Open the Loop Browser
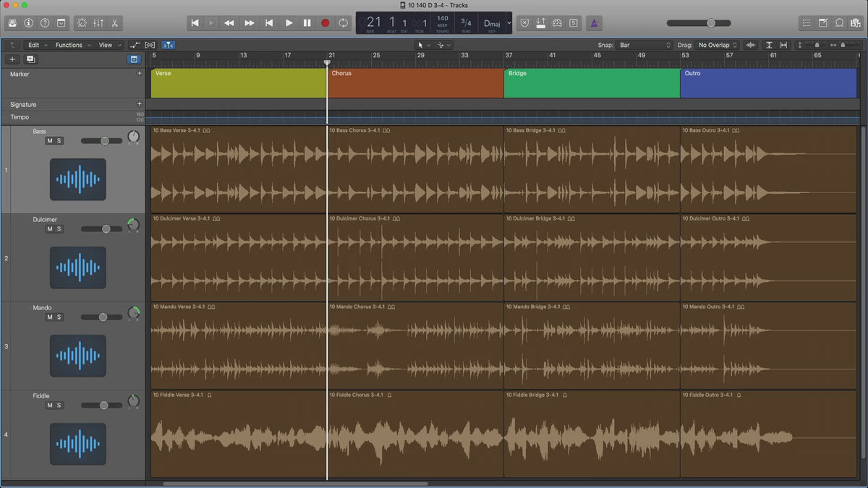This screenshot has width=868, height=488. tap(840, 23)
